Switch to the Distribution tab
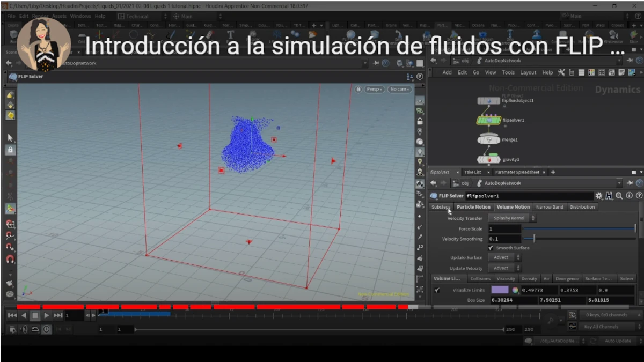This screenshot has width=644, height=362. [582, 207]
